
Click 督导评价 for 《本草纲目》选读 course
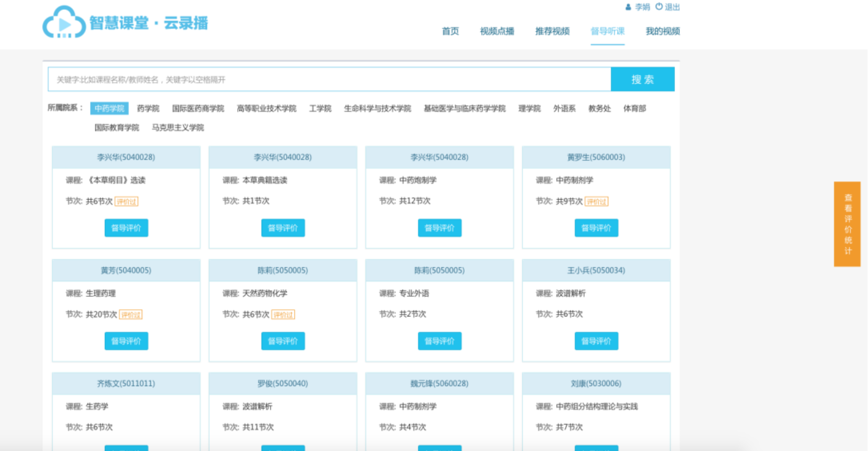pyautogui.click(x=126, y=228)
